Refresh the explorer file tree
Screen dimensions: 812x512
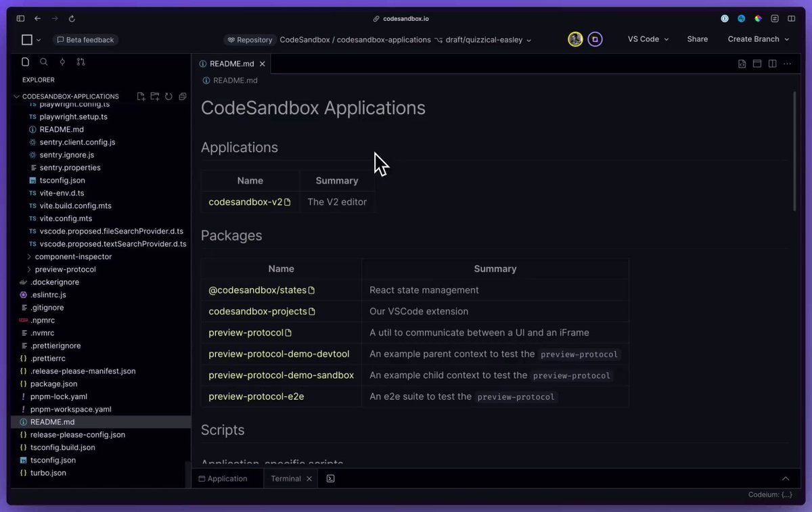coord(168,97)
